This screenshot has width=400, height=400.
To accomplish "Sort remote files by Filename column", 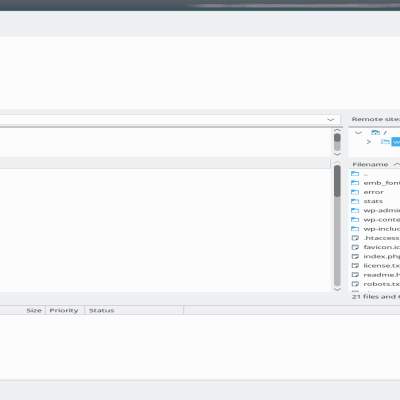I will pos(370,164).
